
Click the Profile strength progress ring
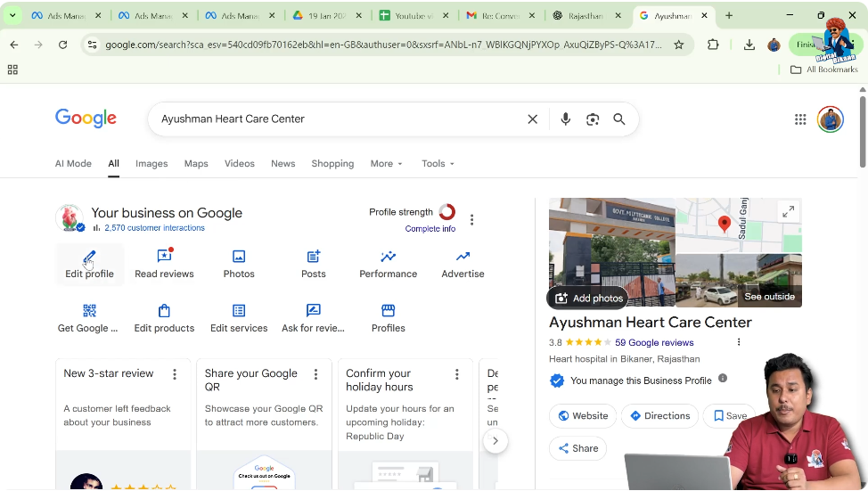click(446, 212)
